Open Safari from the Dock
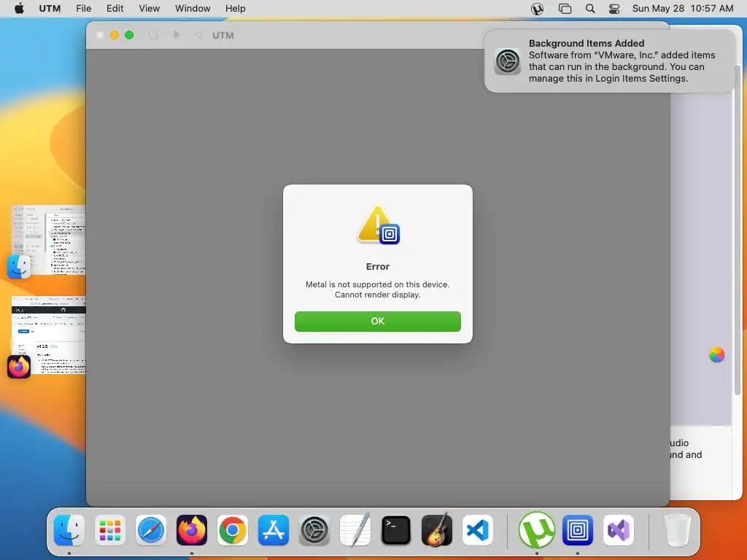 [151, 530]
